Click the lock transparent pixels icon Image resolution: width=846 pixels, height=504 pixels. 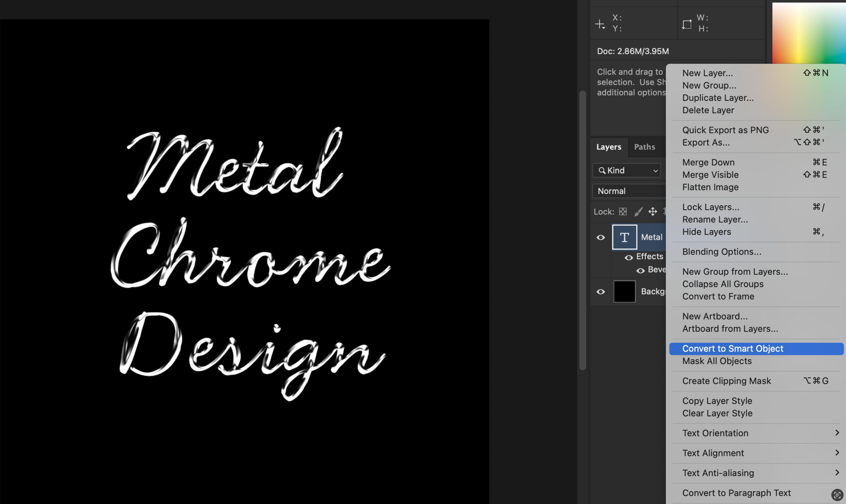[622, 212]
